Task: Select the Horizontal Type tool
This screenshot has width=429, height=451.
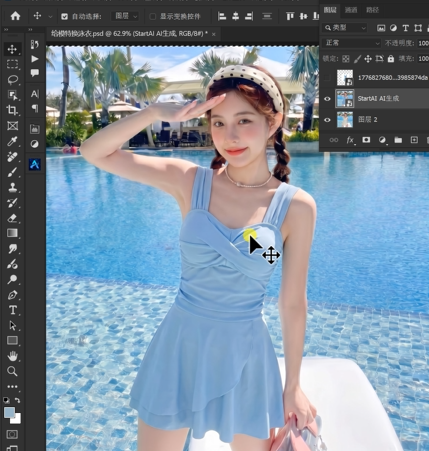Action: tap(13, 310)
